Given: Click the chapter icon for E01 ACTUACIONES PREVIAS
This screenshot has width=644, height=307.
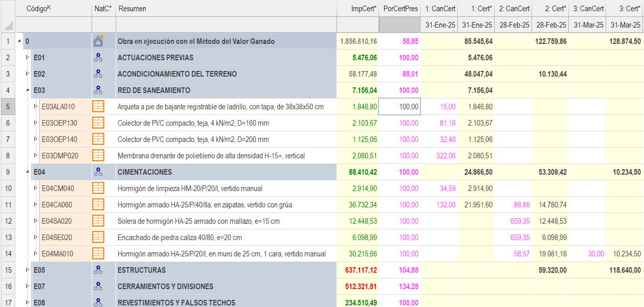Looking at the screenshot, I should [98, 58].
